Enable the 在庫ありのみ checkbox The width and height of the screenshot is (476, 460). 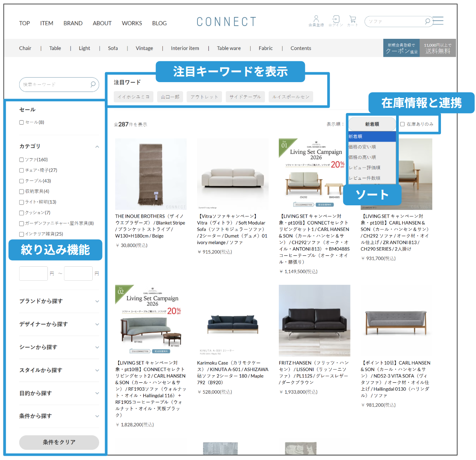tap(402, 124)
